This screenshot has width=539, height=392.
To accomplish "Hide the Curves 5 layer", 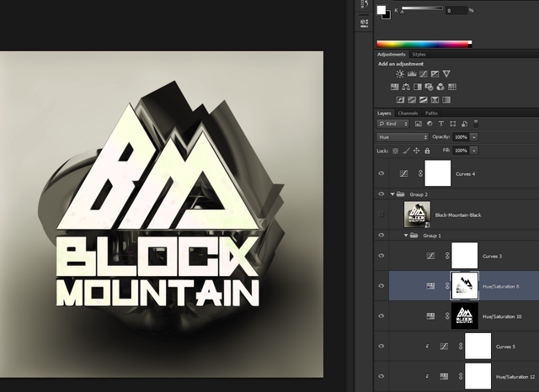I will [382, 347].
